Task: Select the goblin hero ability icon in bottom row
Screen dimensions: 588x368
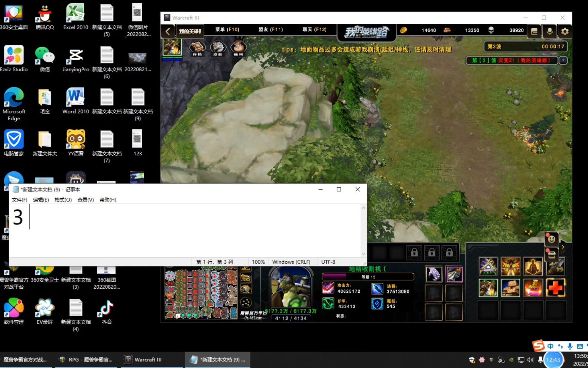Action: (488, 288)
